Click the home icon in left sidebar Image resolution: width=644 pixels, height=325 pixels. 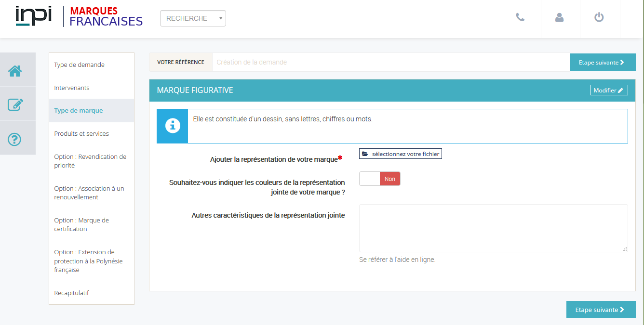(x=15, y=71)
